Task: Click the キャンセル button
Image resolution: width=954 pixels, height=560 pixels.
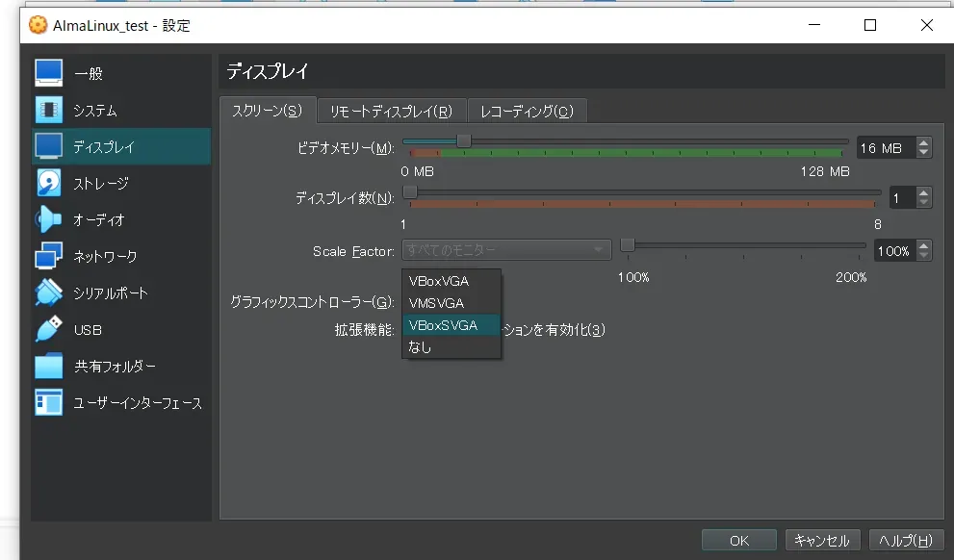Action: click(x=821, y=541)
